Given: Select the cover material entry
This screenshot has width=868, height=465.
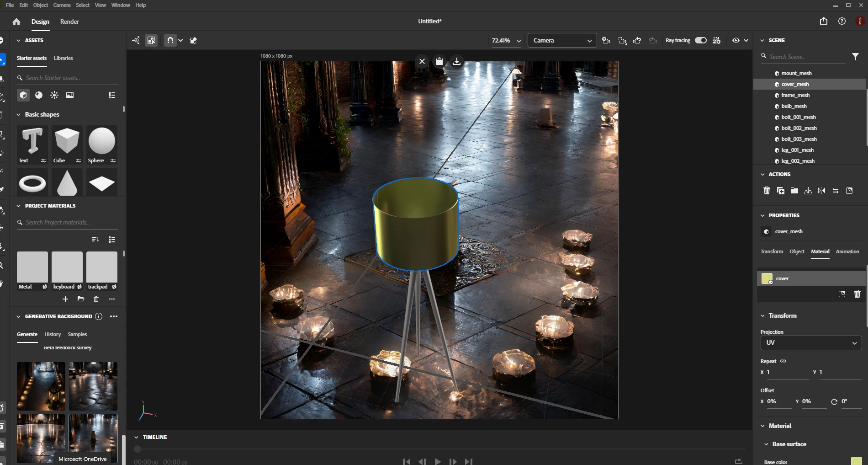Looking at the screenshot, I should tap(811, 278).
